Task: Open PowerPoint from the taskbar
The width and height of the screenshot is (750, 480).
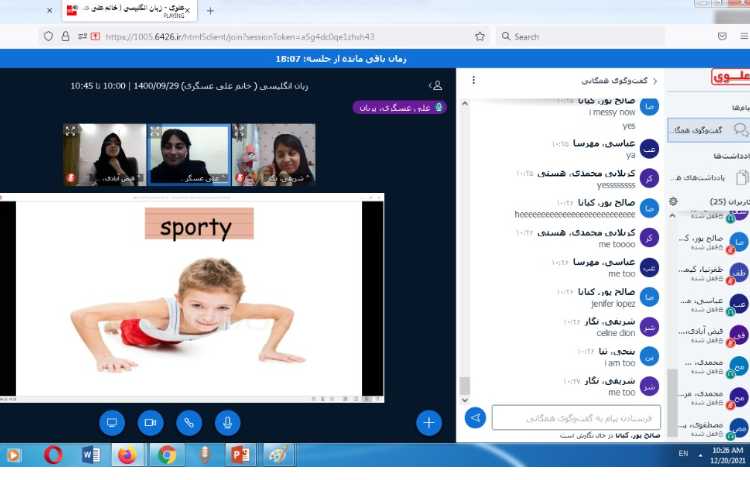Action: pos(240,455)
